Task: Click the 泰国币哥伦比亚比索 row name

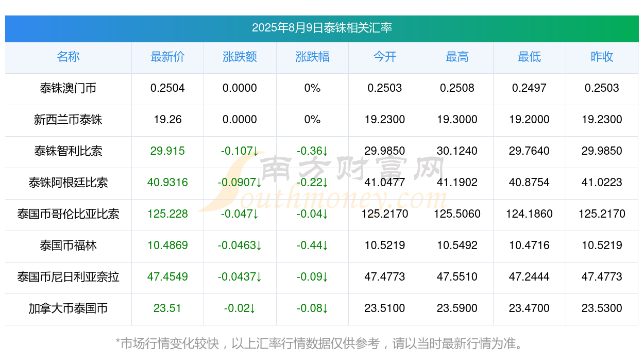Action: [68, 214]
